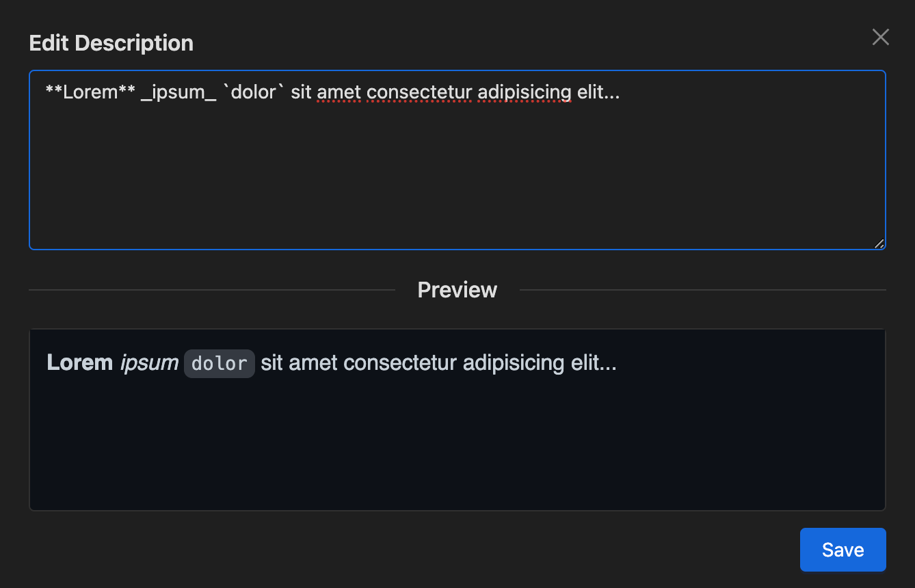915x588 pixels.
Task: Click the word elit... in the editor
Action: point(598,92)
